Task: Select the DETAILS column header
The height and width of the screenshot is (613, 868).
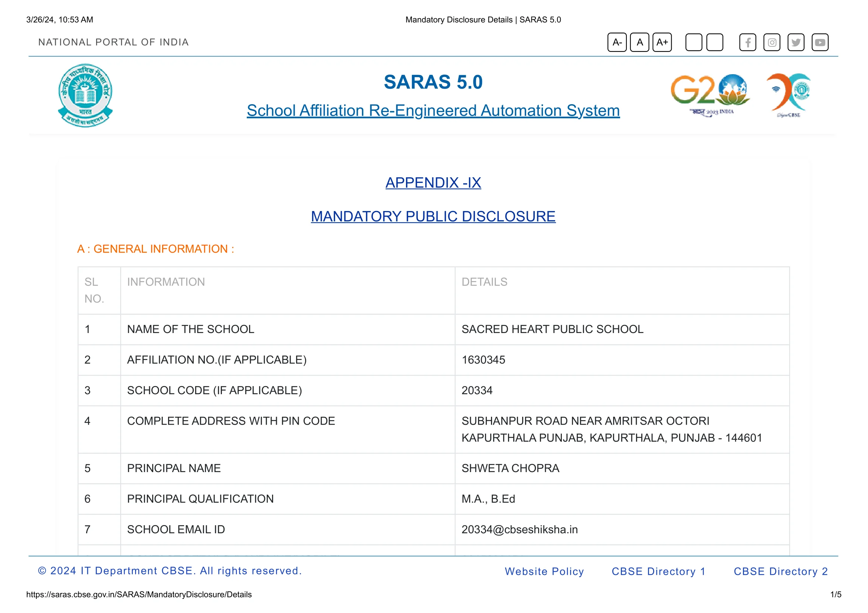Action: coord(622,290)
